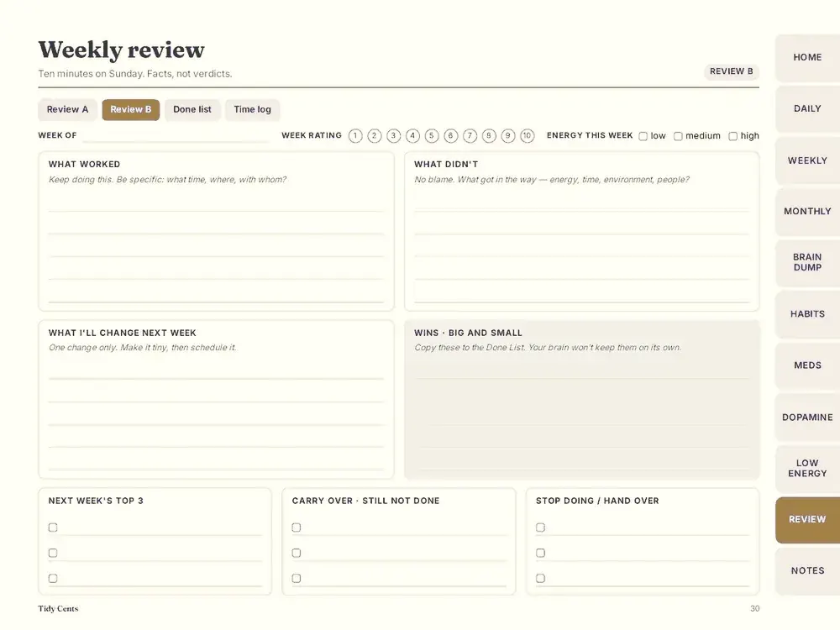Select week rating 2
The image size is (840, 630).
pyautogui.click(x=375, y=136)
